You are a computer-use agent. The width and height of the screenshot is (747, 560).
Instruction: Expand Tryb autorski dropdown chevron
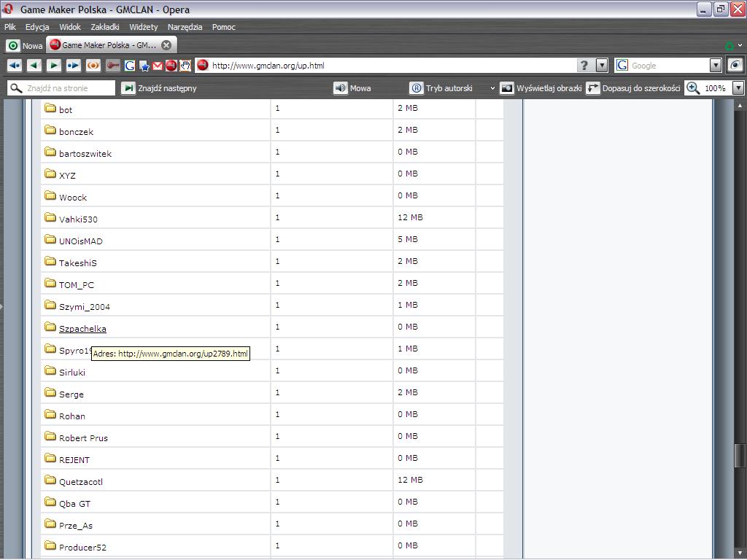(x=492, y=88)
